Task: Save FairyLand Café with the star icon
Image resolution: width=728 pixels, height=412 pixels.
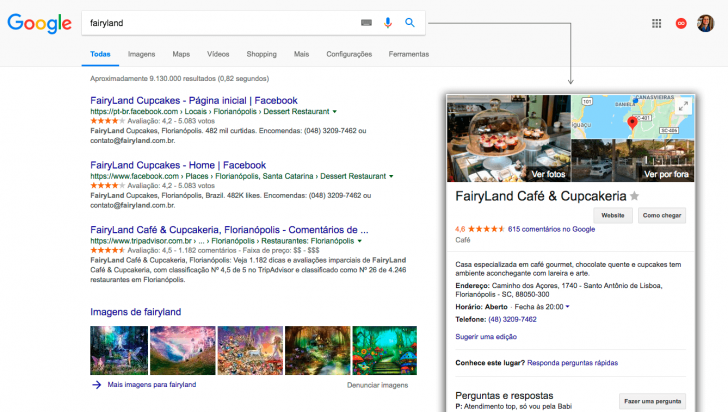Action: pyautogui.click(x=634, y=196)
